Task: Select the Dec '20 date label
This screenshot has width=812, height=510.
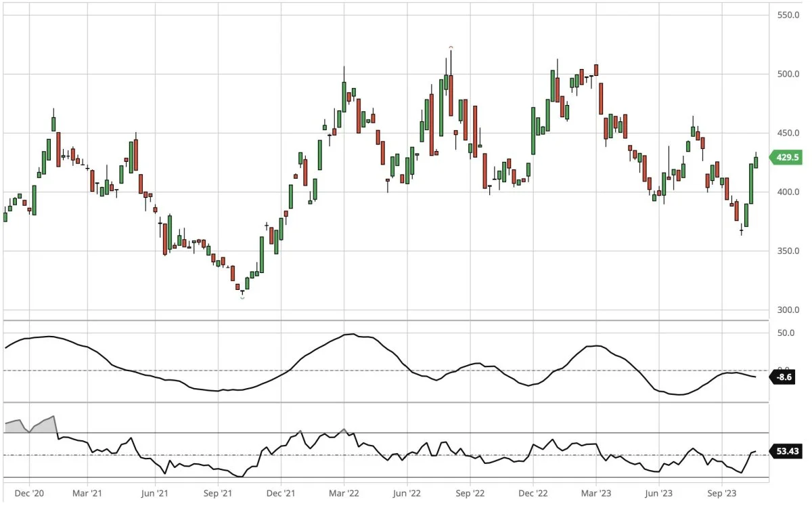Action: [x=28, y=494]
